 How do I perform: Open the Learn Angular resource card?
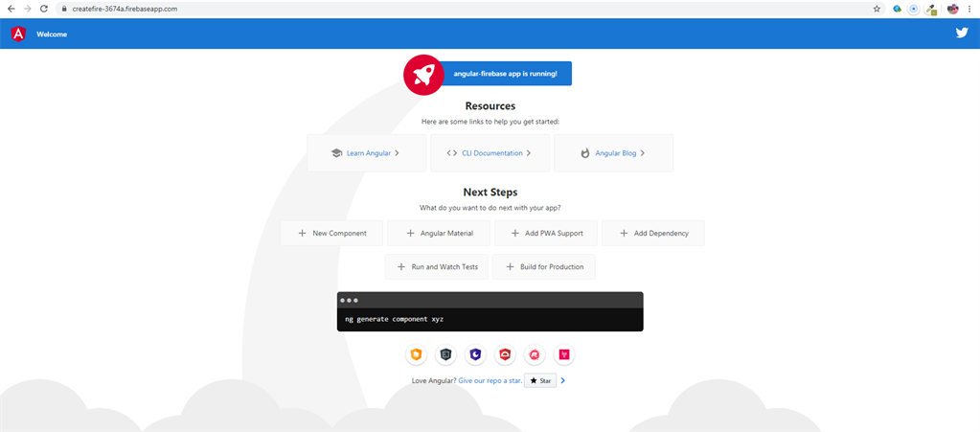366,152
